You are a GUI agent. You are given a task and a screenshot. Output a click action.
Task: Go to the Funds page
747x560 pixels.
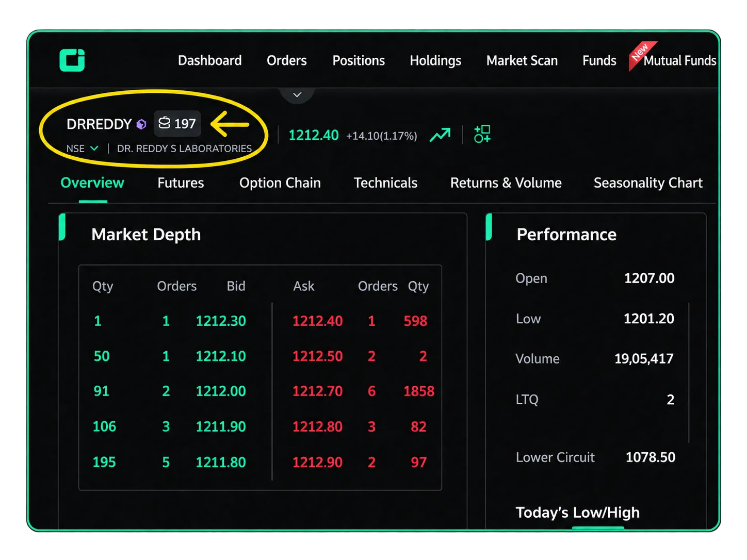(x=599, y=61)
